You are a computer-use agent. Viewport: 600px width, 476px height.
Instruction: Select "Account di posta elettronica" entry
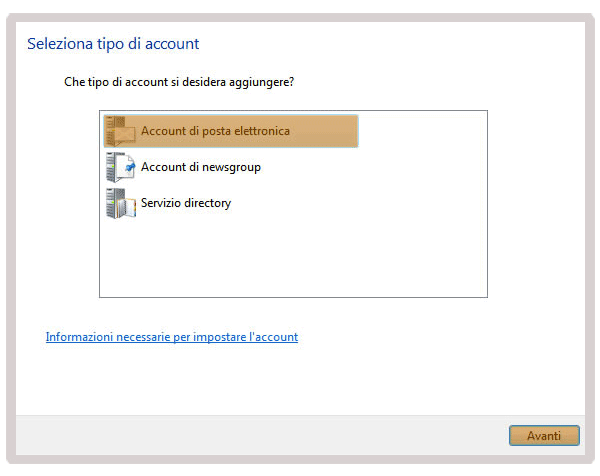pos(231,131)
